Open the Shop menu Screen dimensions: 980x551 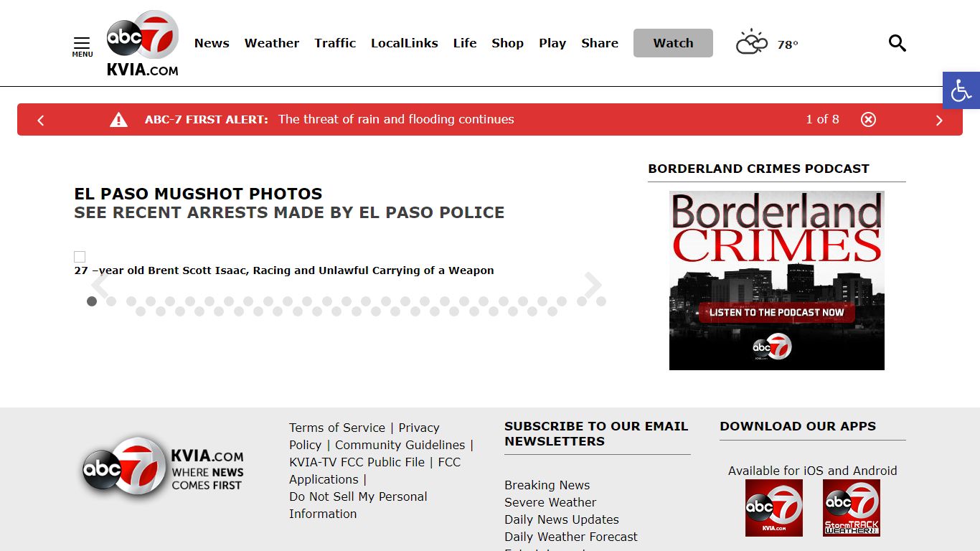507,43
